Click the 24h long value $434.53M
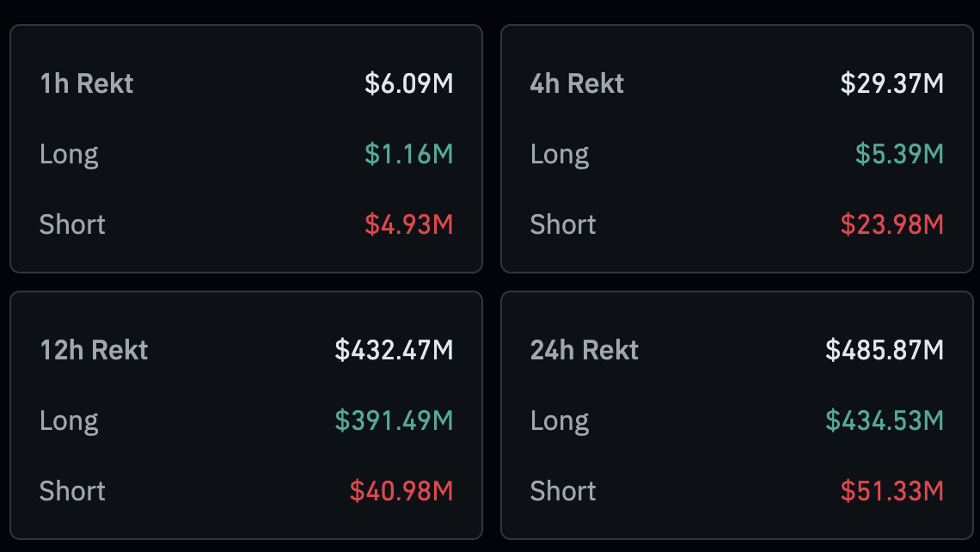980x552 pixels. (885, 420)
